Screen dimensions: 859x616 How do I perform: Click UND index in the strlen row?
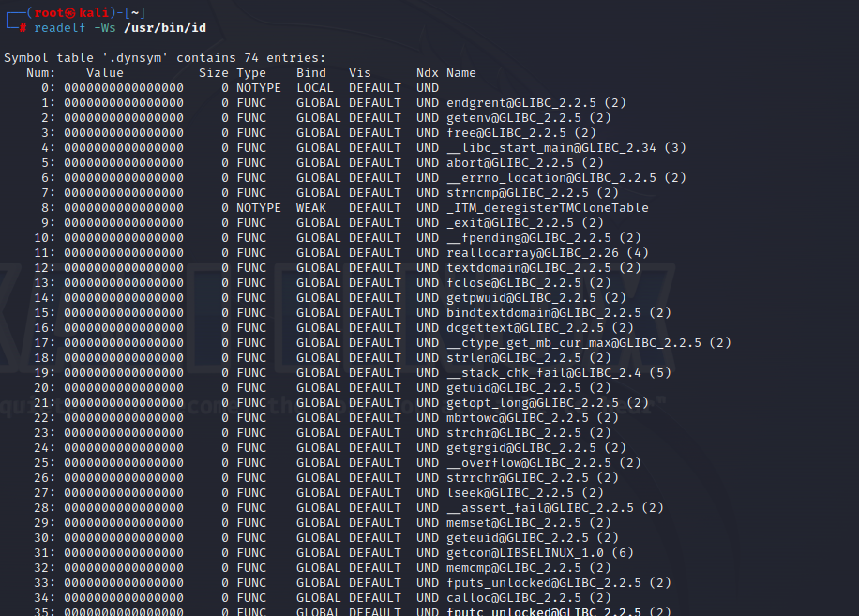(428, 358)
